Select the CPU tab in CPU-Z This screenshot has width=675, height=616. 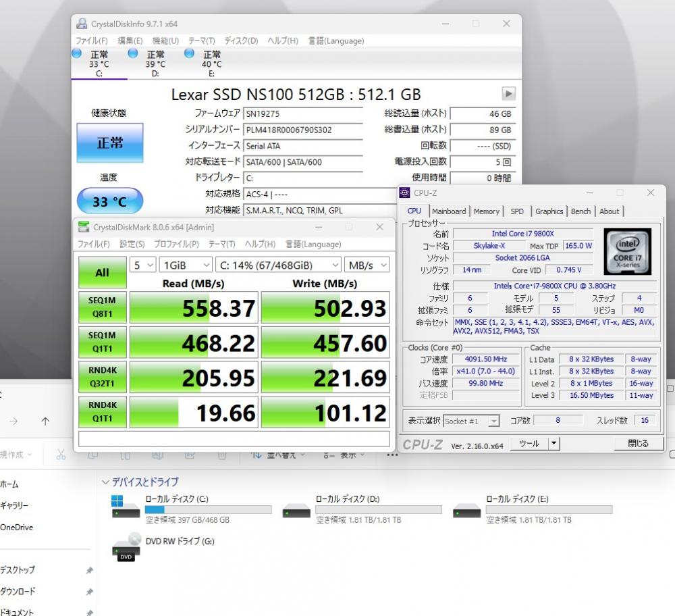click(x=414, y=211)
